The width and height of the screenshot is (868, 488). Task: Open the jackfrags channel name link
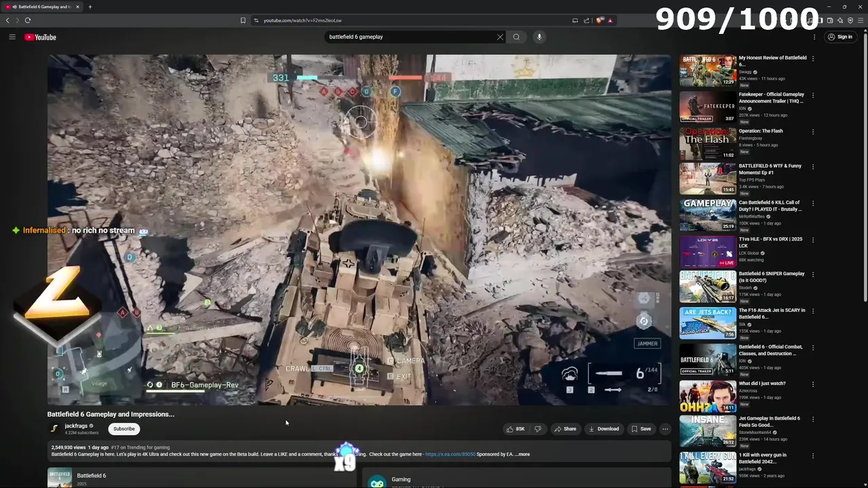click(x=76, y=426)
